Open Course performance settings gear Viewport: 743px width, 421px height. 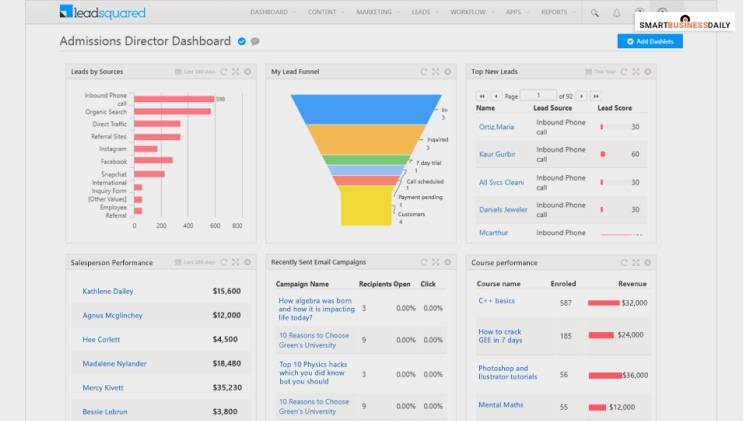648,262
